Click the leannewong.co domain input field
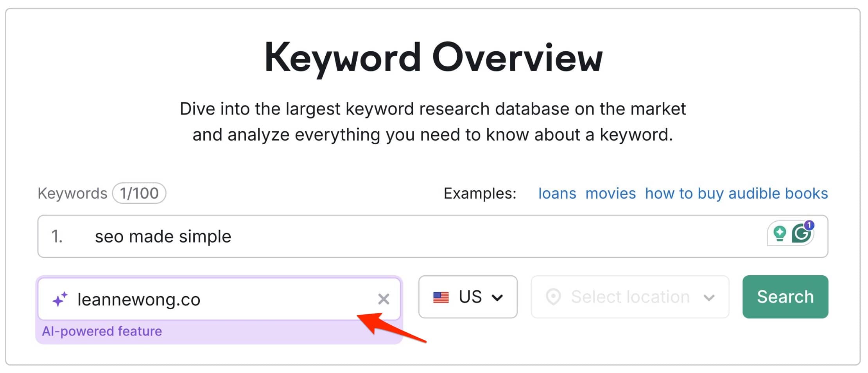The width and height of the screenshot is (868, 373). pos(195,299)
